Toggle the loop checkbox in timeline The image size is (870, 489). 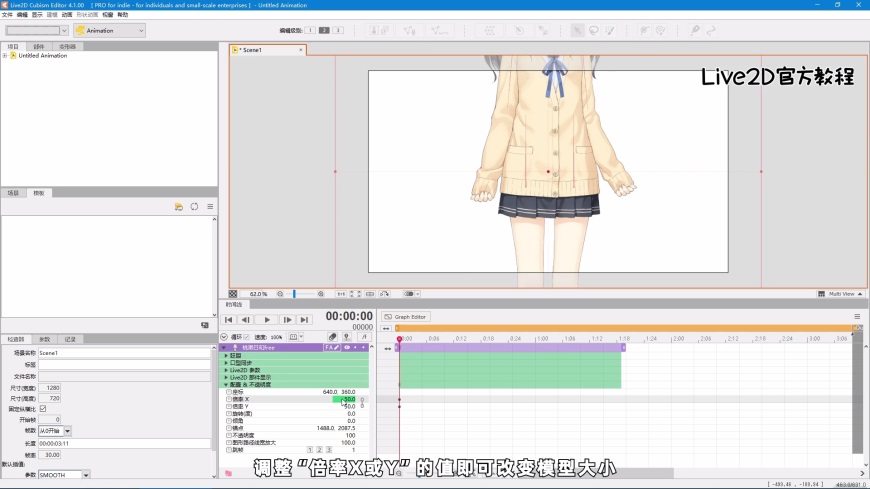[x=246, y=337]
